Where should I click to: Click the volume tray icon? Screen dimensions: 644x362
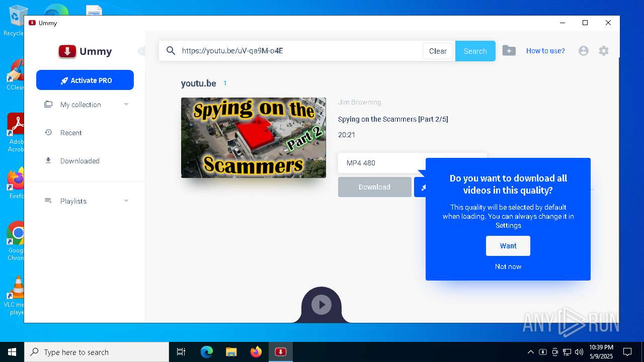coord(579,352)
